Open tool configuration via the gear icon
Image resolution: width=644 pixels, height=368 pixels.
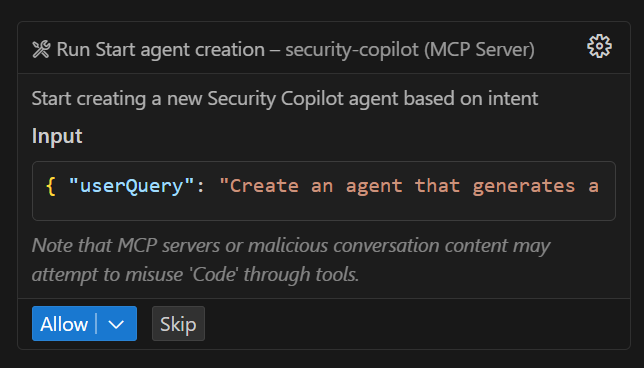599,46
